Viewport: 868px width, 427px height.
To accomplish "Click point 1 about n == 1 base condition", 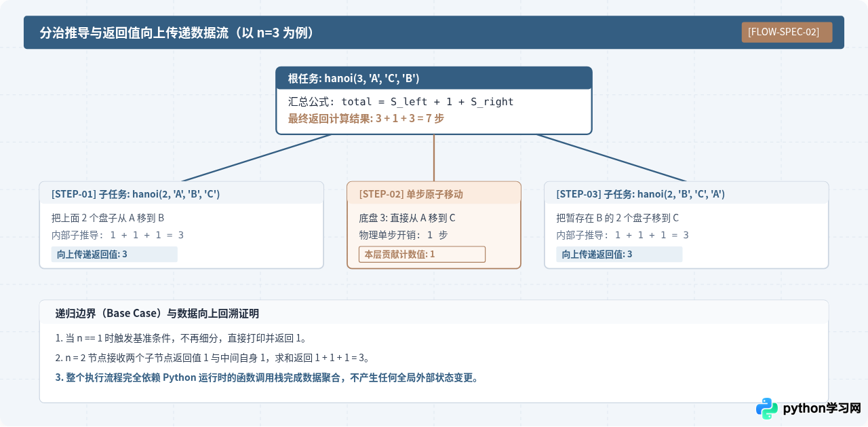I will tap(182, 338).
